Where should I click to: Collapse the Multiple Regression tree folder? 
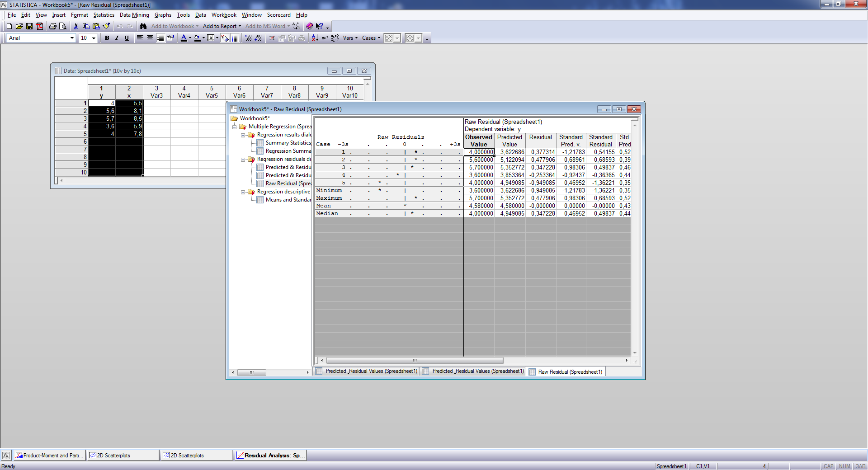(235, 127)
